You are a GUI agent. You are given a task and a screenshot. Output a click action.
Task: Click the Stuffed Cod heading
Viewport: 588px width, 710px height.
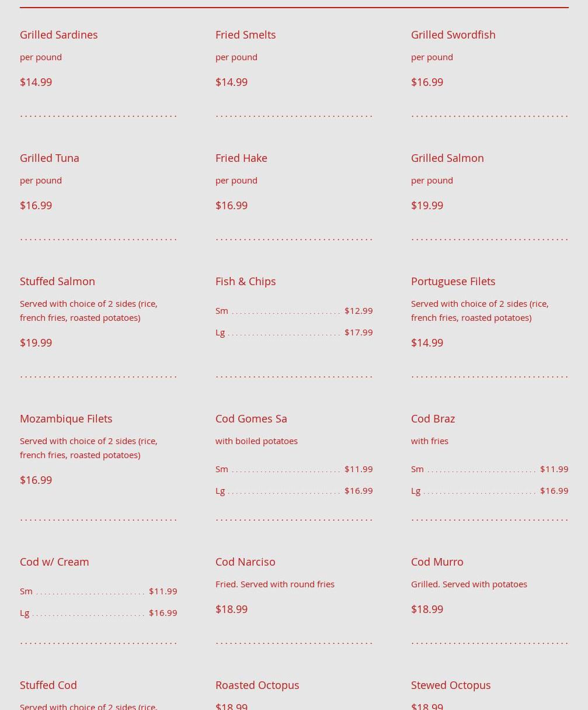click(x=48, y=685)
